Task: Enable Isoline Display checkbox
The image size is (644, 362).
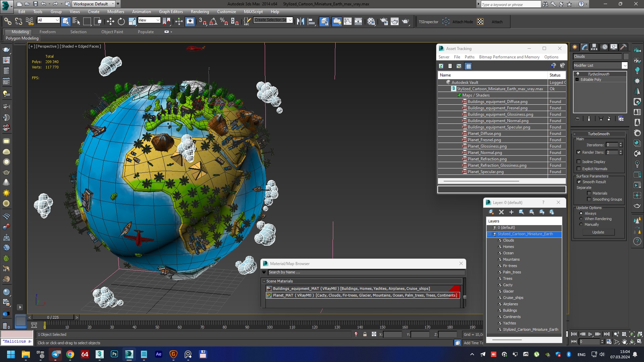Action: (x=579, y=162)
